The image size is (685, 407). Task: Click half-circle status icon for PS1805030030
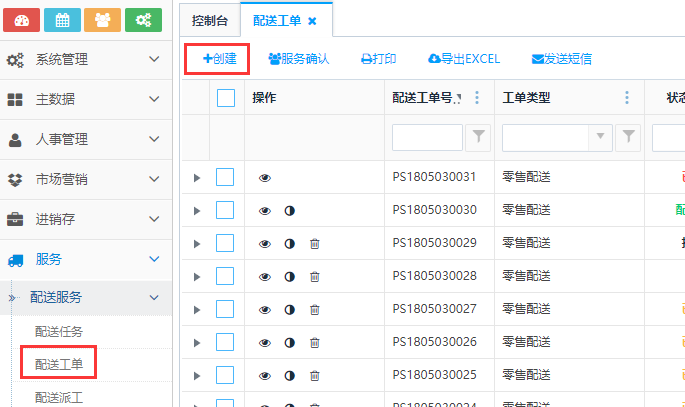coord(290,211)
